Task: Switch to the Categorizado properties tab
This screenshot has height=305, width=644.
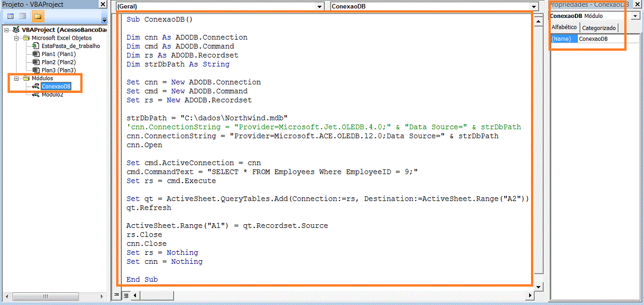Action: click(599, 28)
